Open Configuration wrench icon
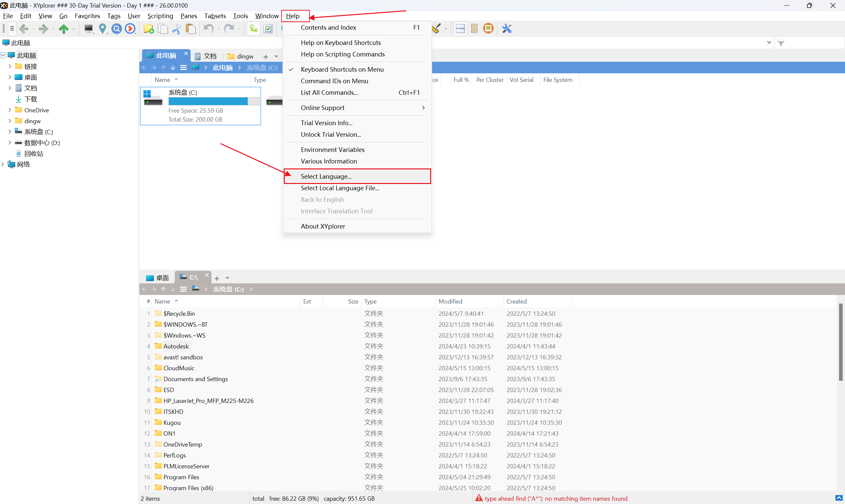Viewport: 845px width, 504px height. point(506,29)
